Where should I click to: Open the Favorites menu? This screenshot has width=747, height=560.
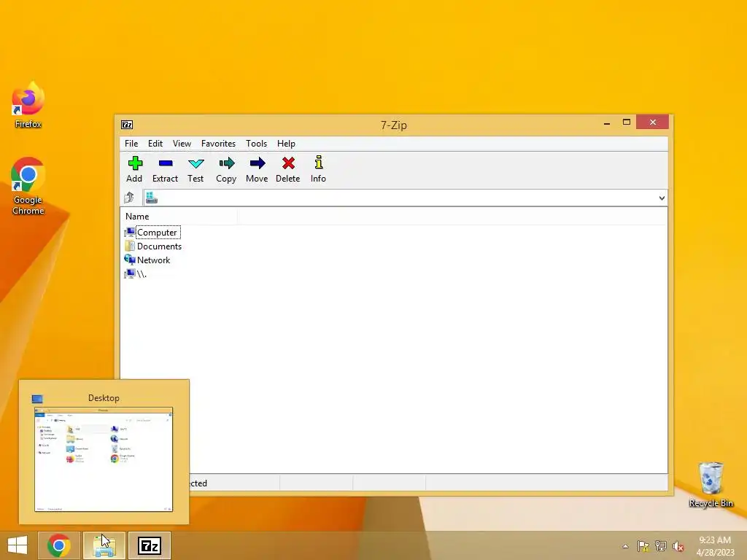coord(218,144)
